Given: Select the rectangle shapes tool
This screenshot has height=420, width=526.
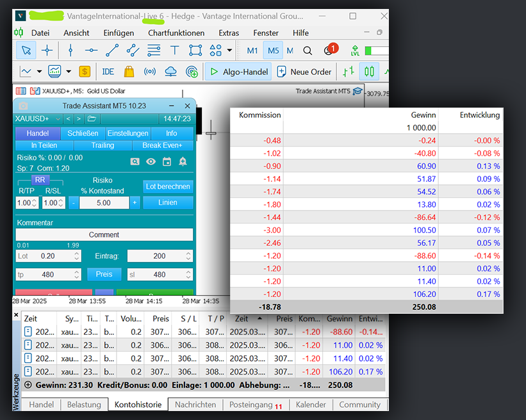Looking at the screenshot, I should point(195,51).
